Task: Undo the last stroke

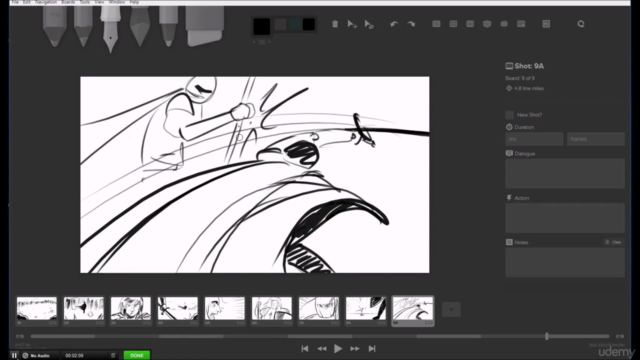Action: (394, 24)
